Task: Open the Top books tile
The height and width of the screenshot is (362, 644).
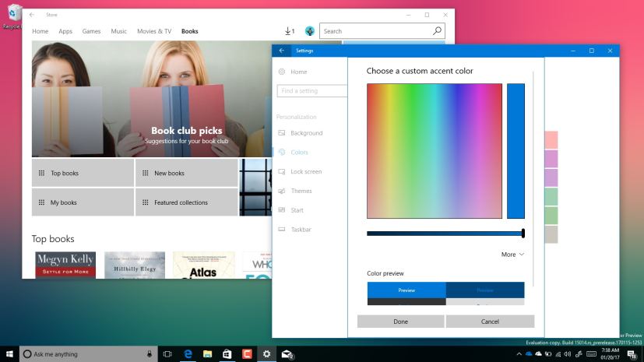Action: tap(83, 173)
